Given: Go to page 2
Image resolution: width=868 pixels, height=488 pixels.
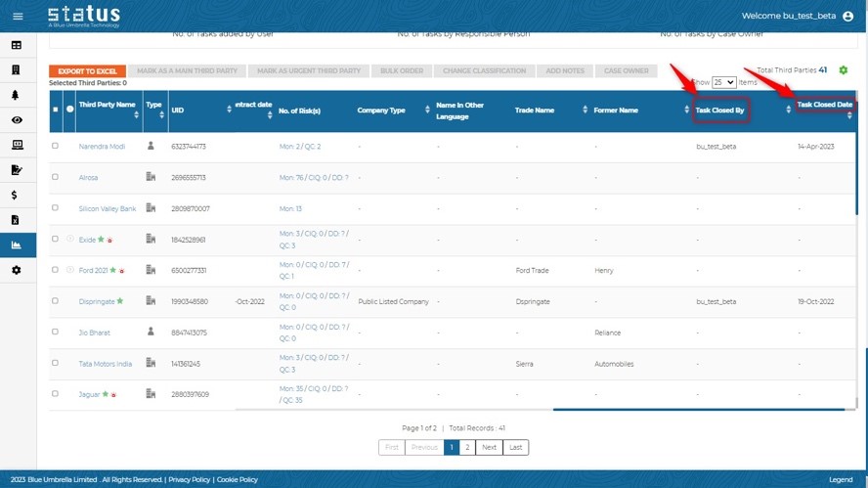Looking at the screenshot, I should coord(467,447).
